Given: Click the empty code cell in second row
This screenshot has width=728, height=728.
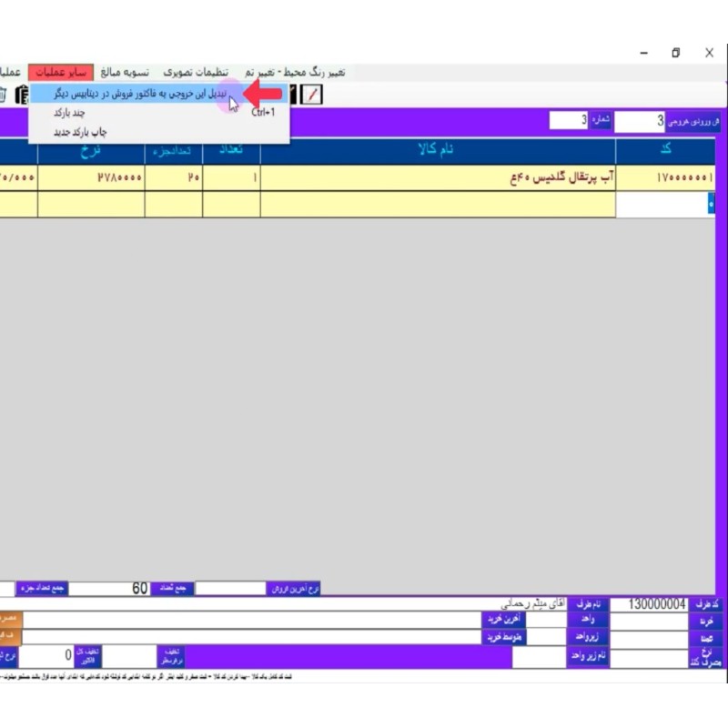Looking at the screenshot, I should [664, 205].
